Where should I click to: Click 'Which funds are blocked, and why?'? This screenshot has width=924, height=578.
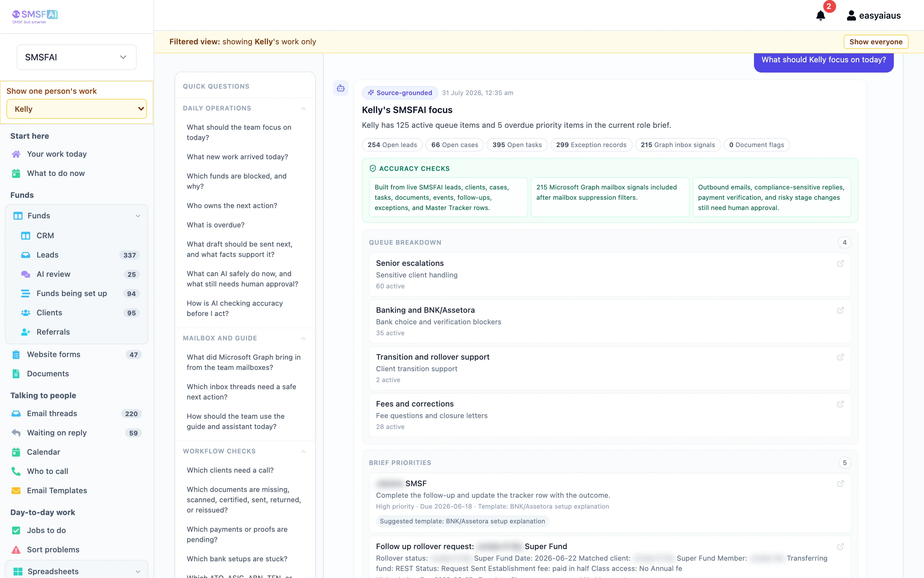coord(236,181)
